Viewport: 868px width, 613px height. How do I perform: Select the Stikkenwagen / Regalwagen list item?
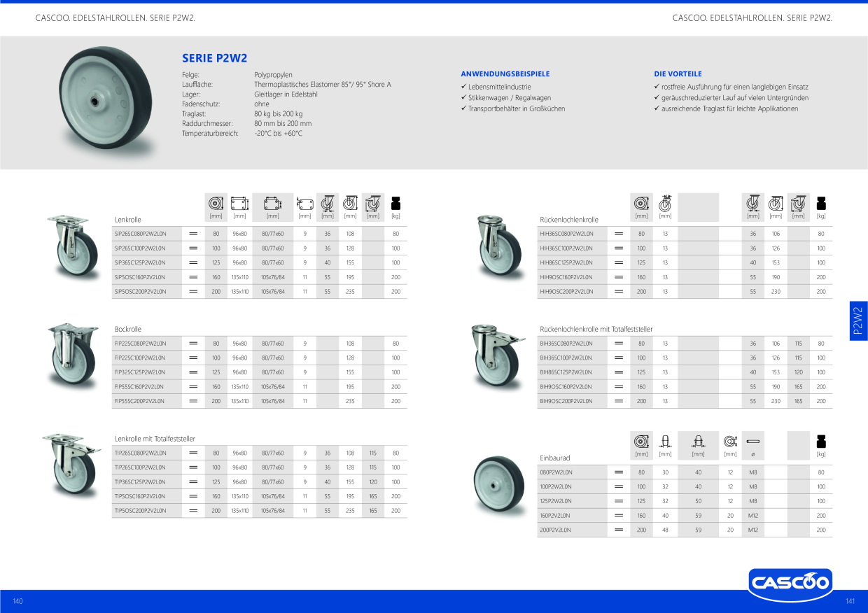(x=510, y=98)
